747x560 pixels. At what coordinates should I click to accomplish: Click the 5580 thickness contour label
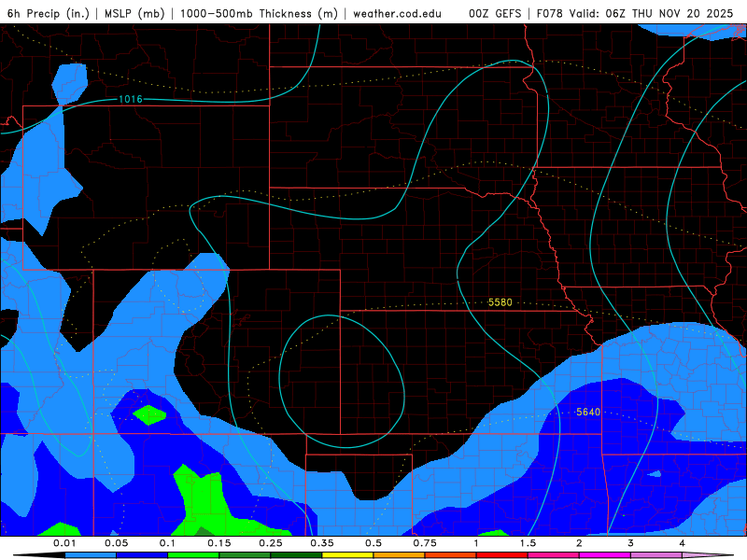tap(500, 302)
